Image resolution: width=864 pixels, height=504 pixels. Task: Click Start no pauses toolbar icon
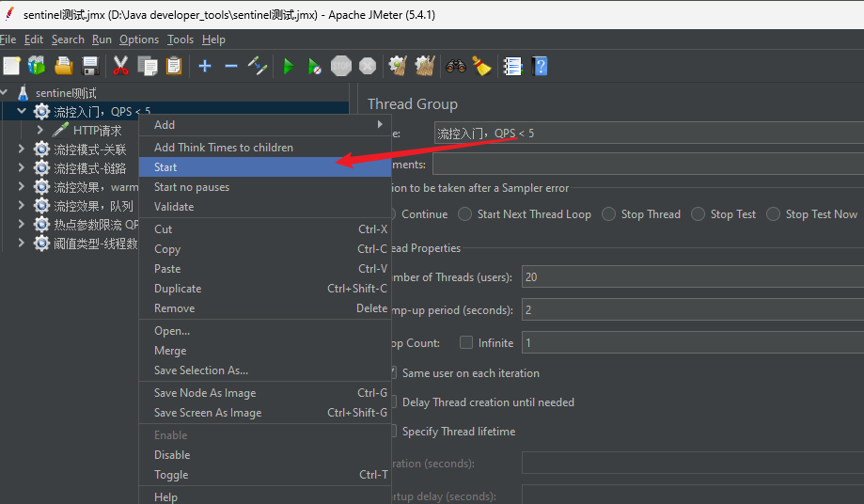pos(315,67)
